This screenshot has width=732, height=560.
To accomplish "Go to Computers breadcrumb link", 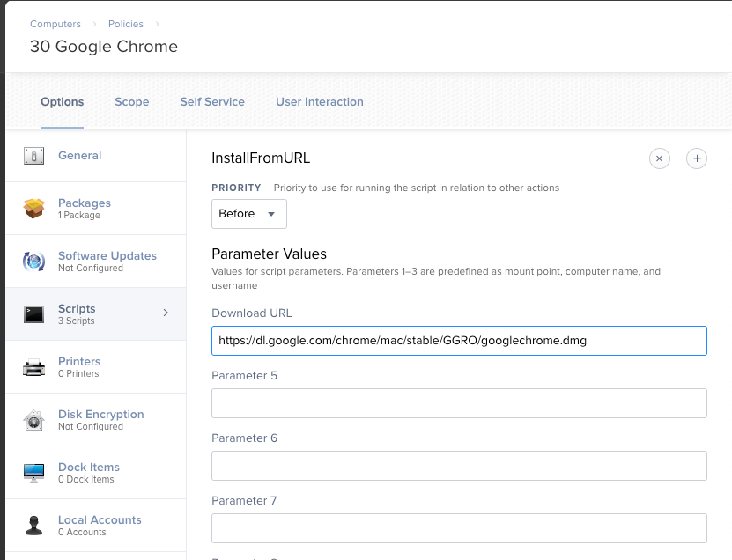I will (x=55, y=24).
